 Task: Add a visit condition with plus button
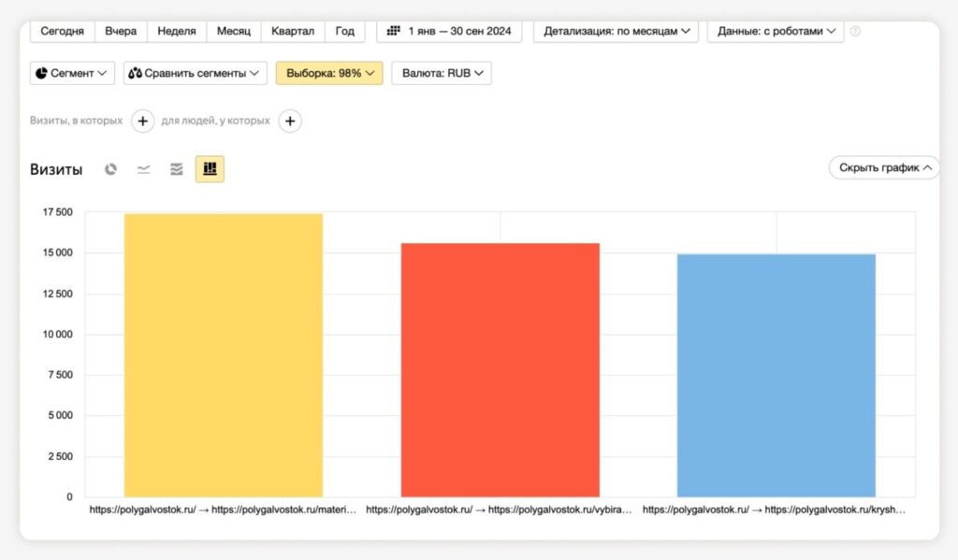pyautogui.click(x=142, y=121)
